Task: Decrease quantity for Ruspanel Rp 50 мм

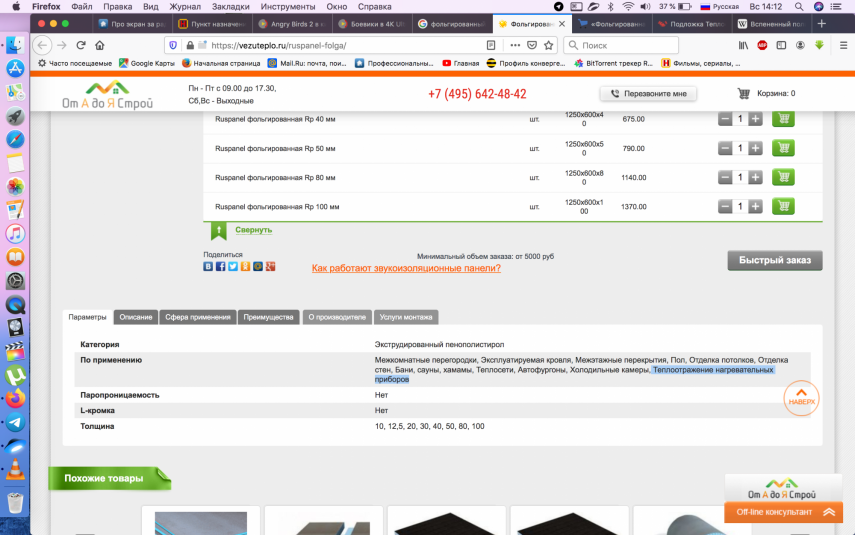Action: pos(725,148)
